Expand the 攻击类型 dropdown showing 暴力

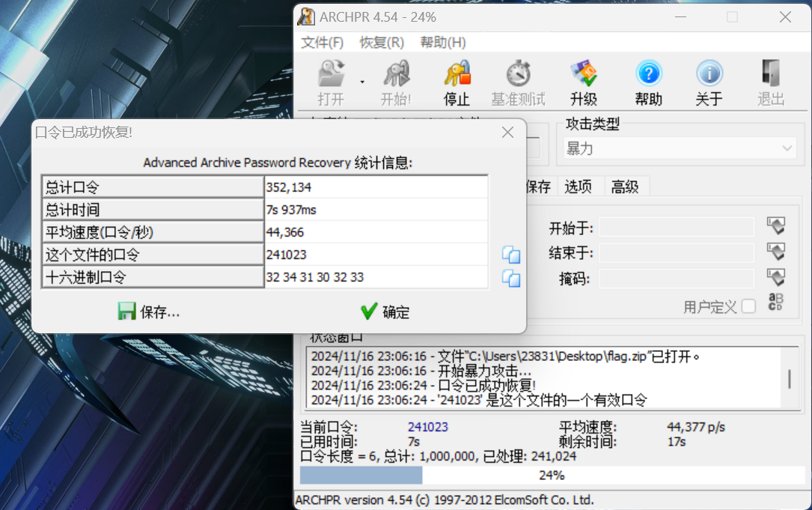coord(680,149)
